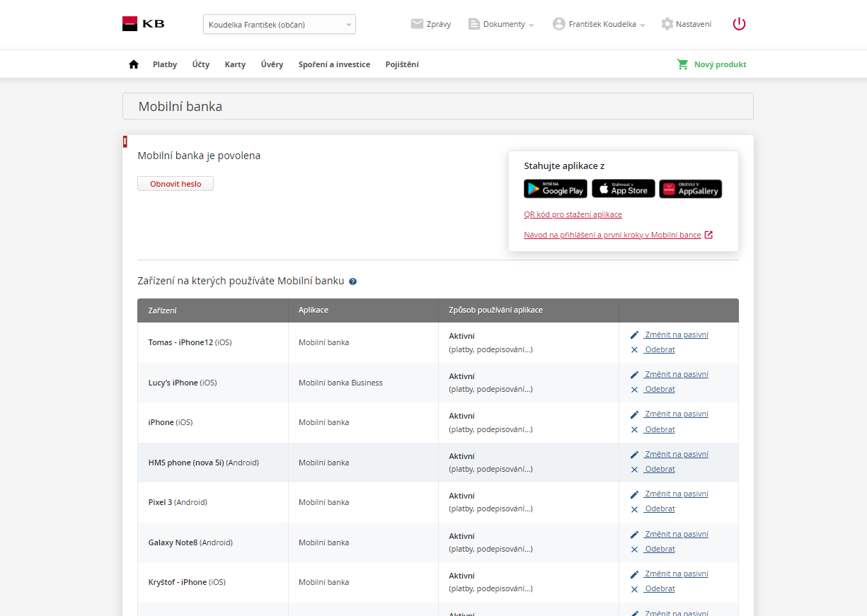Image resolution: width=867 pixels, height=616 pixels.
Task: Click the Nový produkt shopping cart
Action: [683, 64]
